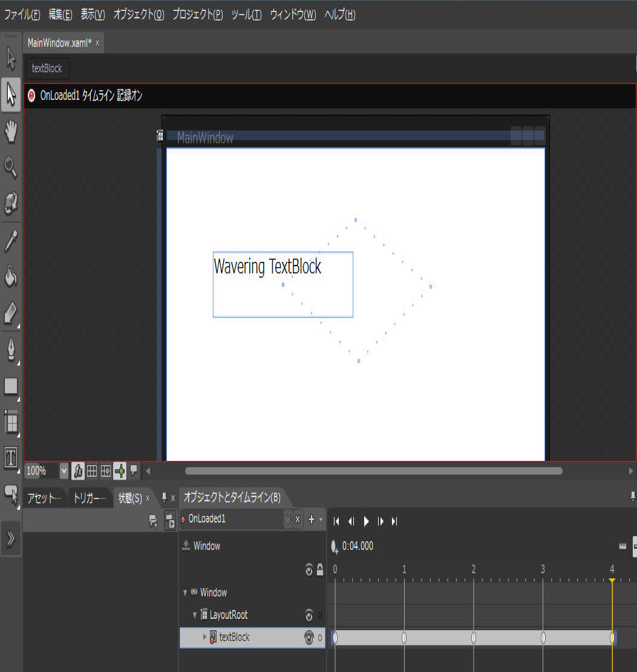Screen dimensions: 637x672
Task: Play the OnLoaded1 timeline animation
Action: [366, 521]
